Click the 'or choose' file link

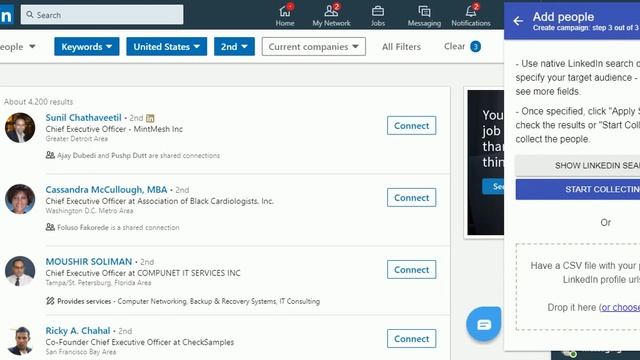[x=620, y=307]
